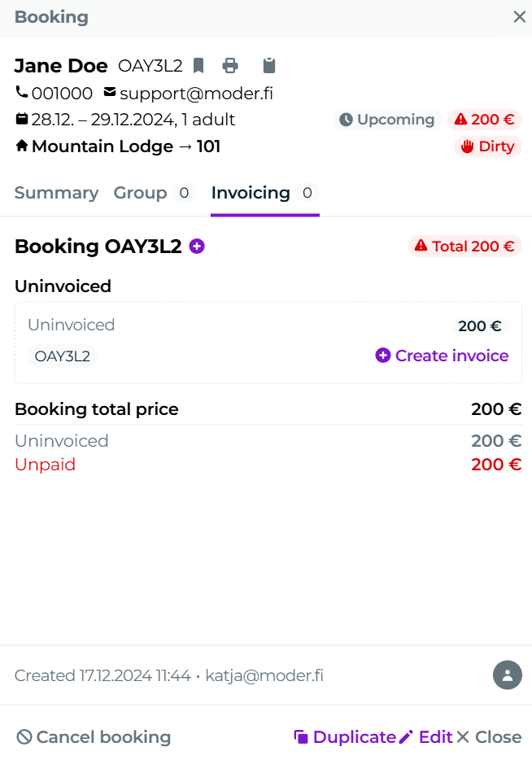Screen dimensions: 532x760
Task: Click Cancel booking button
Action: [94, 737]
